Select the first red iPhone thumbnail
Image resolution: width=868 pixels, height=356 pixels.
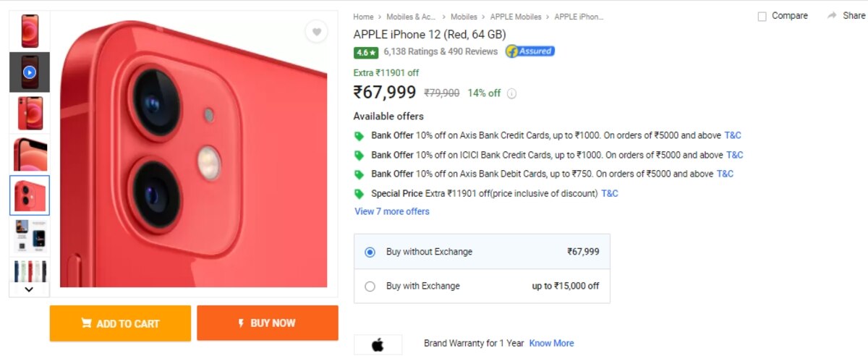(x=30, y=31)
